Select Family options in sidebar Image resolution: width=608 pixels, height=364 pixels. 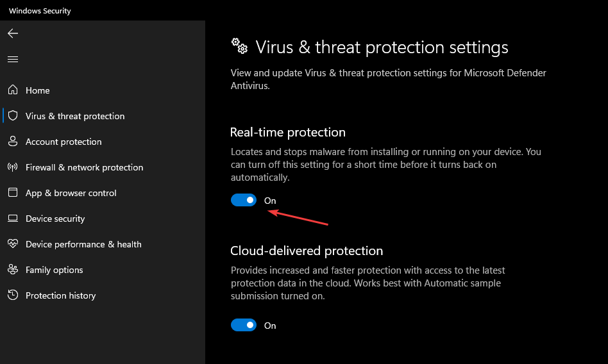pyautogui.click(x=55, y=270)
